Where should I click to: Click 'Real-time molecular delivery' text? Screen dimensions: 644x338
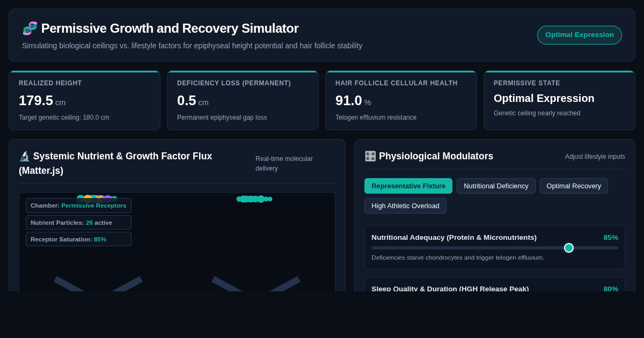(284, 164)
